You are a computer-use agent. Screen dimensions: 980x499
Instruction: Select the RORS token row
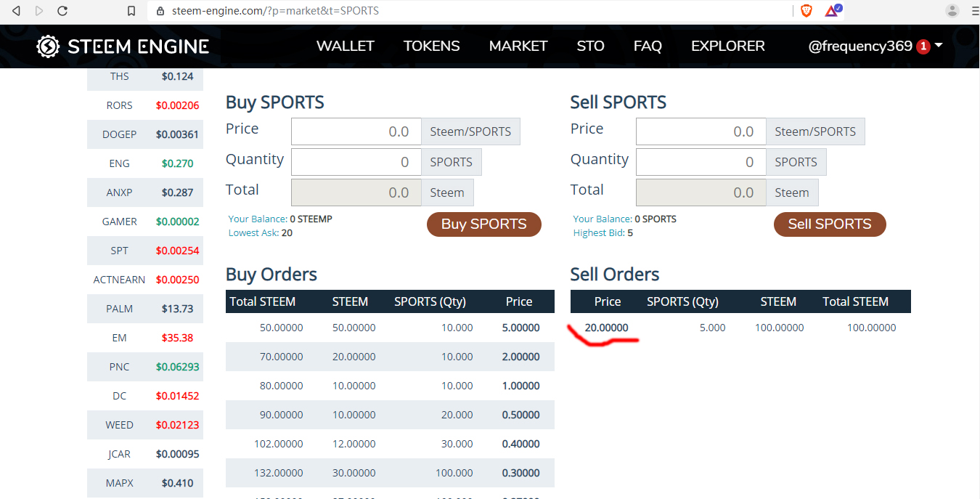click(145, 105)
